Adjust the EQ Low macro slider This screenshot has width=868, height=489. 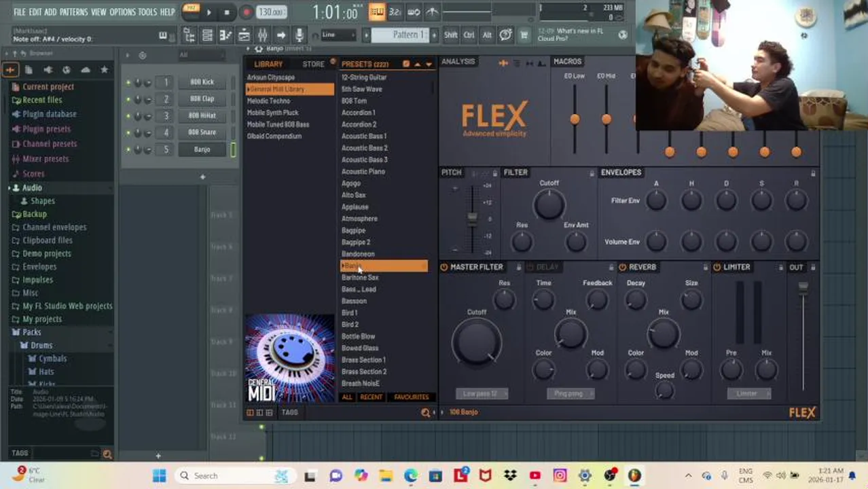click(575, 119)
